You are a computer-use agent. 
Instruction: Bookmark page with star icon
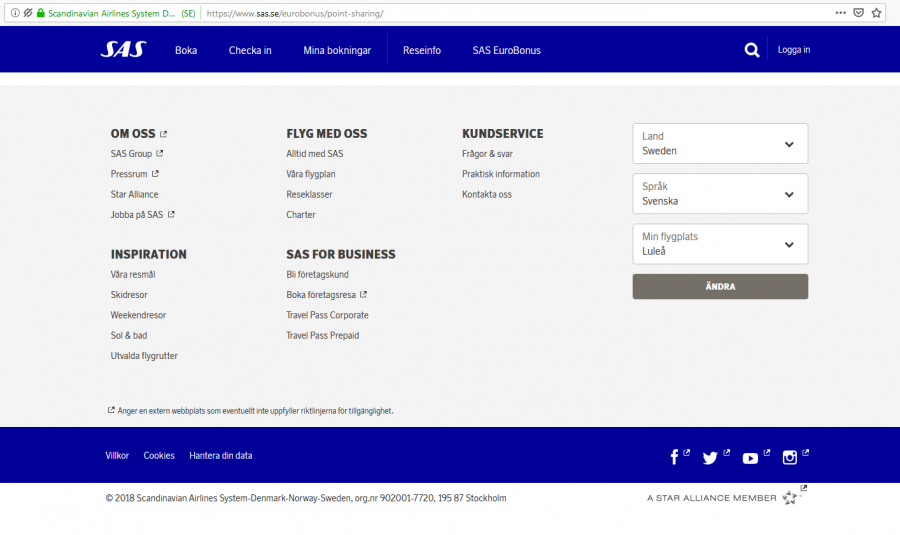point(877,13)
